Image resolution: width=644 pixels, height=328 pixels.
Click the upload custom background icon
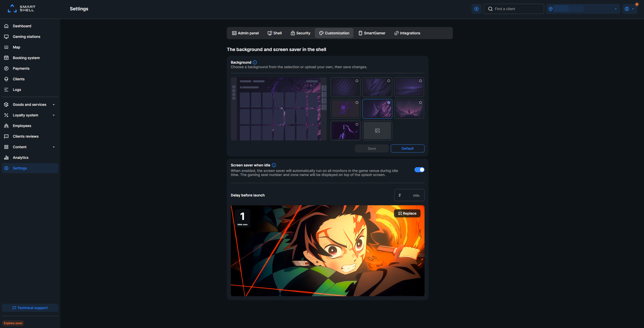pyautogui.click(x=377, y=131)
